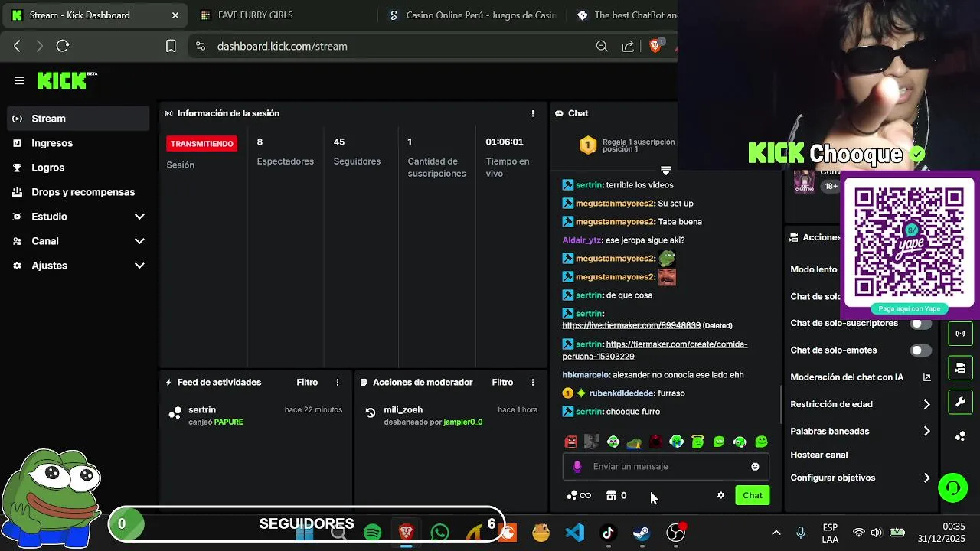Click the purple microphone icon in message box
980x551 pixels.
click(577, 467)
